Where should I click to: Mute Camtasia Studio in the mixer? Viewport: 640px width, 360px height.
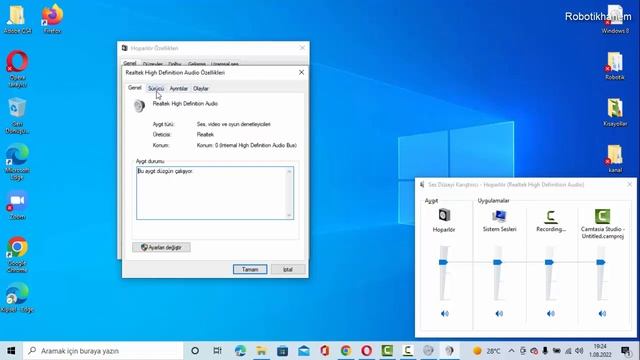pyautogui.click(x=602, y=313)
